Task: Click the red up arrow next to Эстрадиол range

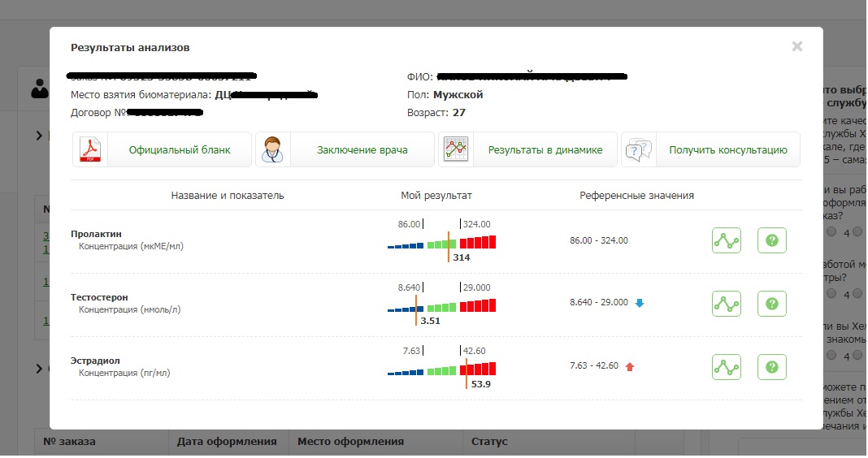Action: click(630, 366)
